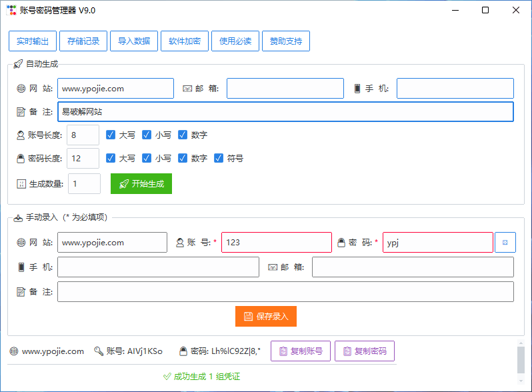
Task: Click the 密码长度 number field
Action: (83, 159)
